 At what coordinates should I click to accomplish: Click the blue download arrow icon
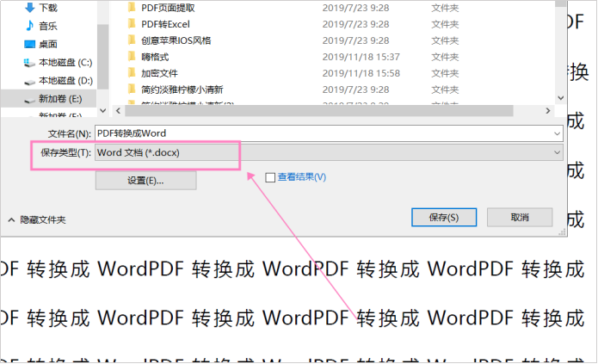click(x=29, y=8)
